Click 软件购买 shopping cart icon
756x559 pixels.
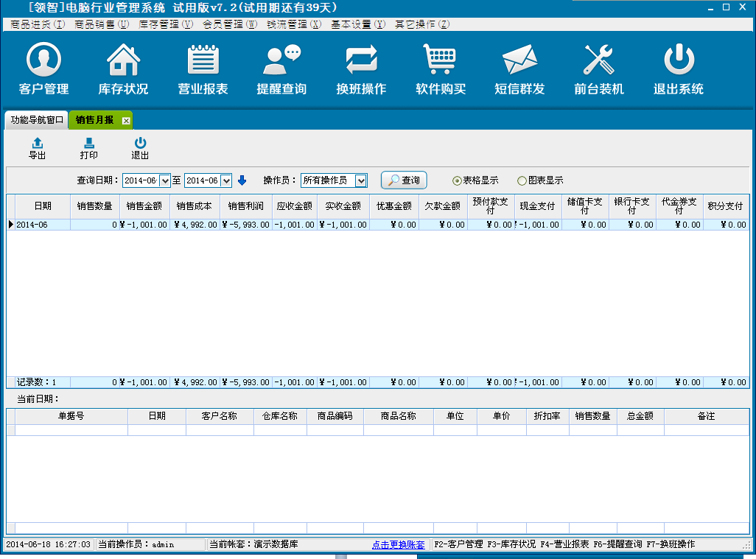pyautogui.click(x=441, y=60)
